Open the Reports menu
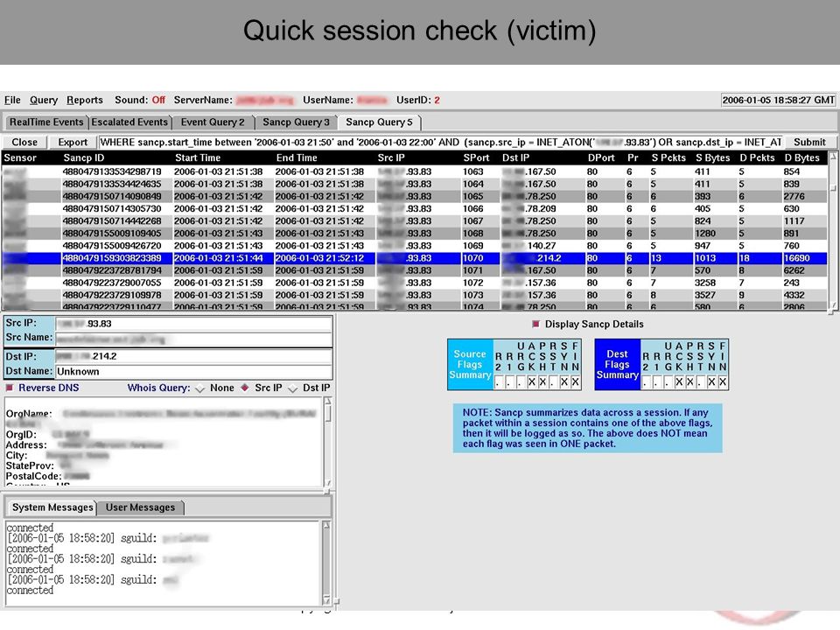This screenshot has height=630, width=840. (x=85, y=100)
